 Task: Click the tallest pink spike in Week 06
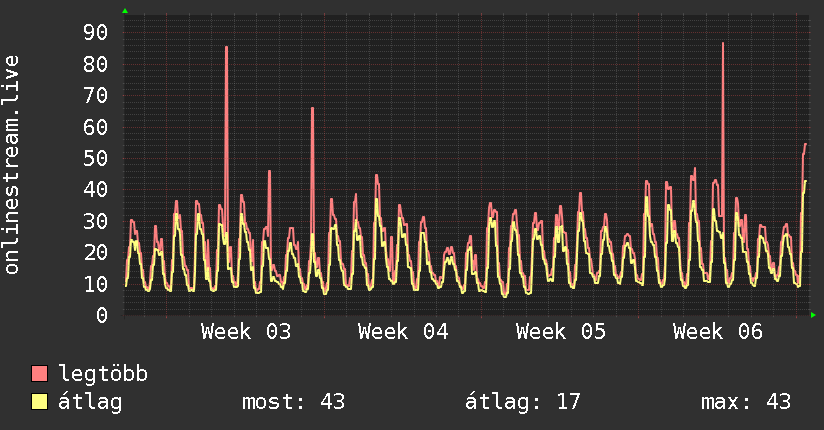tap(723, 129)
